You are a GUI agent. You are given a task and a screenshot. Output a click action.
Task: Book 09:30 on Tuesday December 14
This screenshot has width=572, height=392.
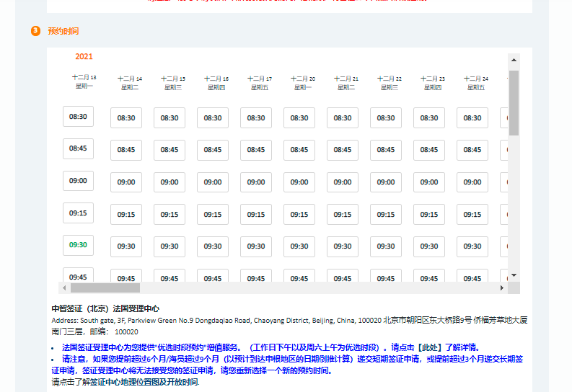[126, 246]
